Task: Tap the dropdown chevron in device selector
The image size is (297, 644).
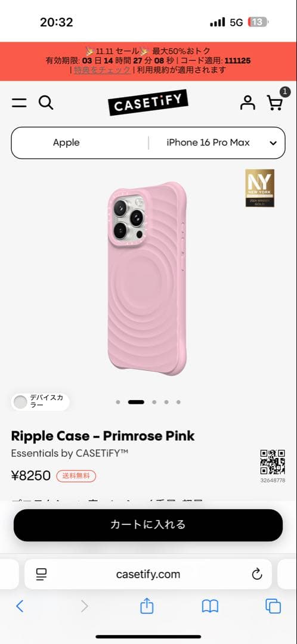Action: (273, 143)
